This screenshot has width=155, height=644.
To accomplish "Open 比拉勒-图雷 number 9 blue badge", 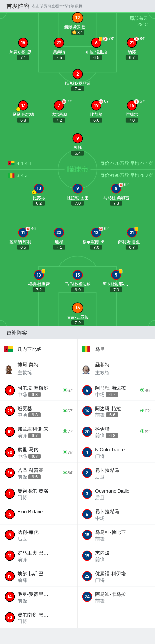I will tap(77, 188).
